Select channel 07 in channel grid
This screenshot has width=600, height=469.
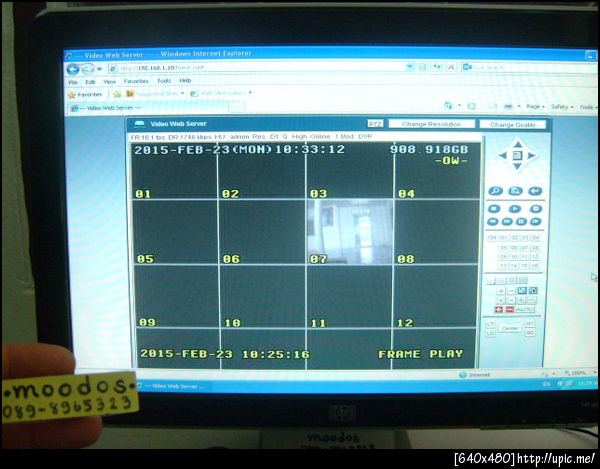pyautogui.click(x=524, y=248)
